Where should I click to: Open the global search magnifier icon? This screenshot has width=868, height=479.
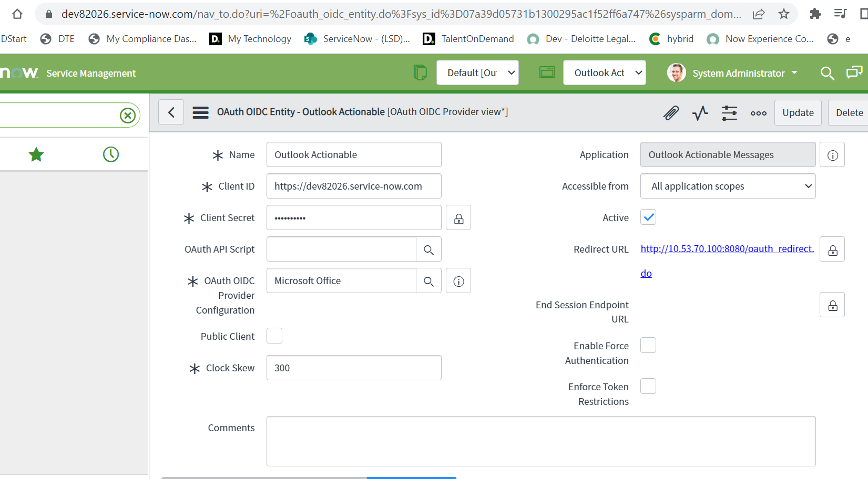[x=827, y=73]
